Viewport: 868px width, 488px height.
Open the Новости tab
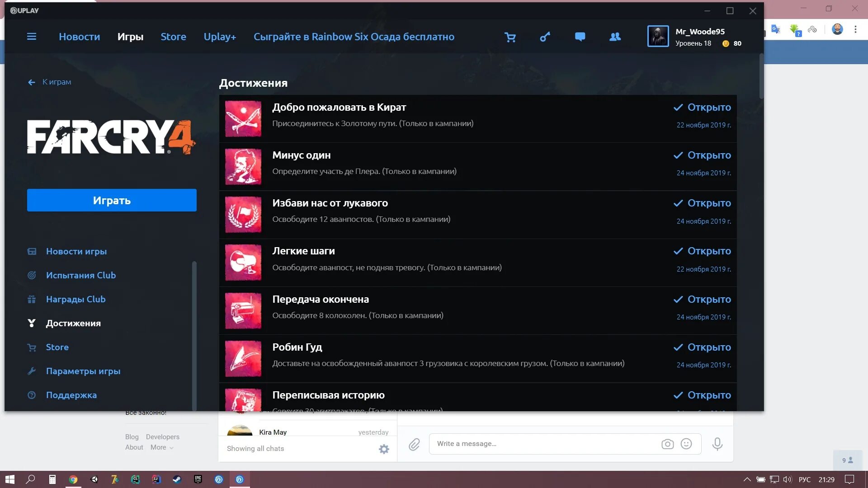coord(80,37)
